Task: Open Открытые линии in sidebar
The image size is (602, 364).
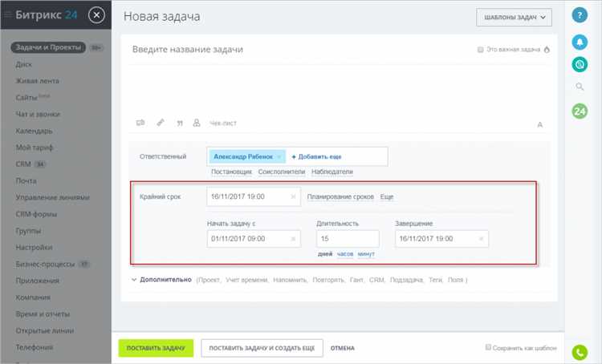Action: (x=44, y=330)
